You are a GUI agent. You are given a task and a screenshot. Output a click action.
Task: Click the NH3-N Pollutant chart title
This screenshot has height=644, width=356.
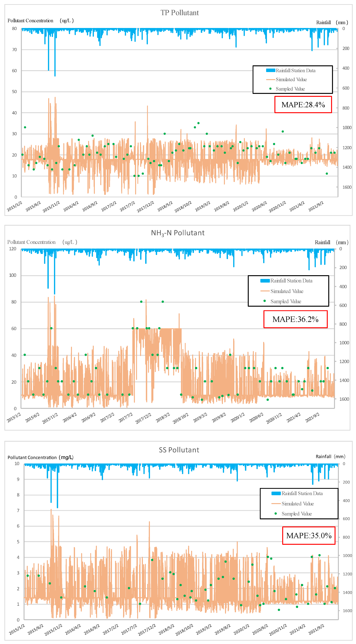[178, 233]
